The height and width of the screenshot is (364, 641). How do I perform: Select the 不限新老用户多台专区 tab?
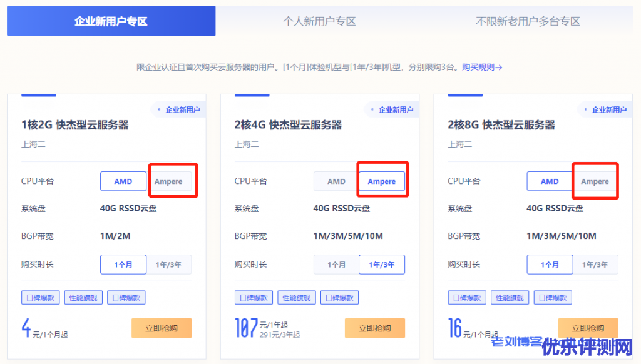coord(528,21)
